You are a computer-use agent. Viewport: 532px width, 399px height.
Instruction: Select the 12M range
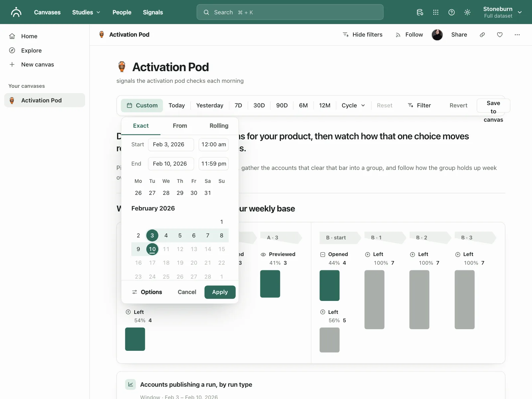pyautogui.click(x=325, y=105)
